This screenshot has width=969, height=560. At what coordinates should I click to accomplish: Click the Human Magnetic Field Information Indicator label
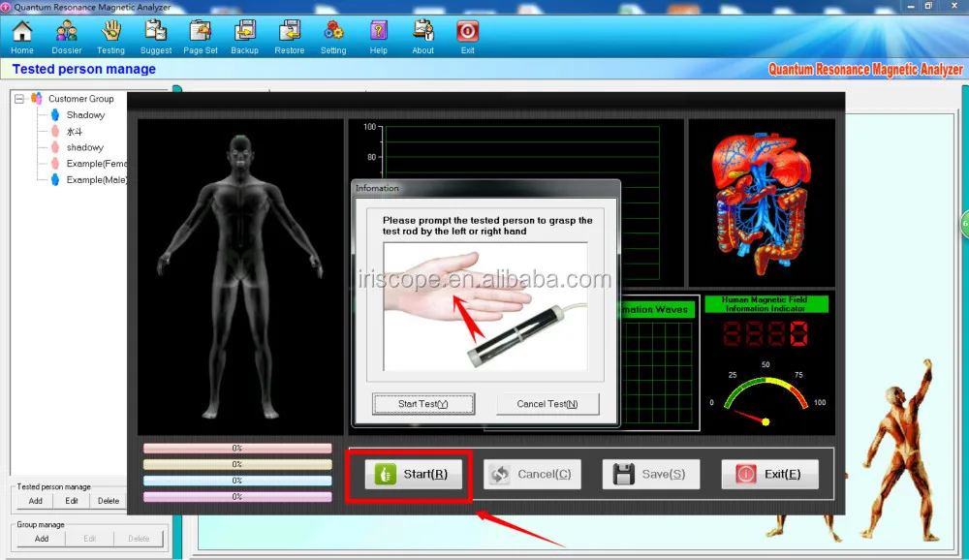pyautogui.click(x=766, y=304)
